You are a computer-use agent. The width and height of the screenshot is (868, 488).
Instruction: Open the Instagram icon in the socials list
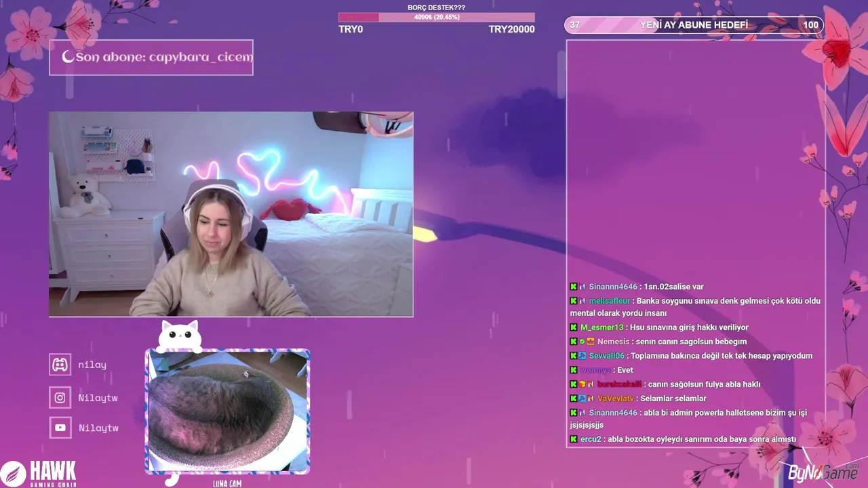pos(60,398)
